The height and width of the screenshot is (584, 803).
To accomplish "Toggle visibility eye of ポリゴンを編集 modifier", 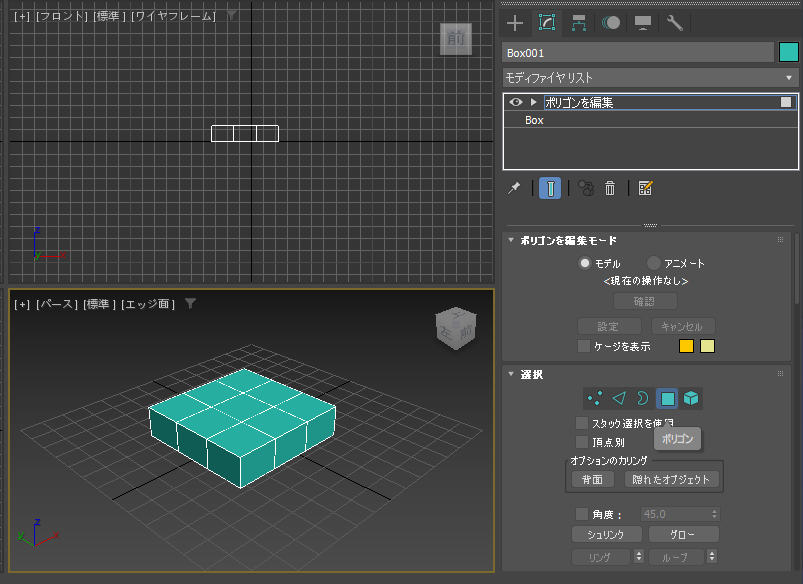I will click(x=516, y=102).
